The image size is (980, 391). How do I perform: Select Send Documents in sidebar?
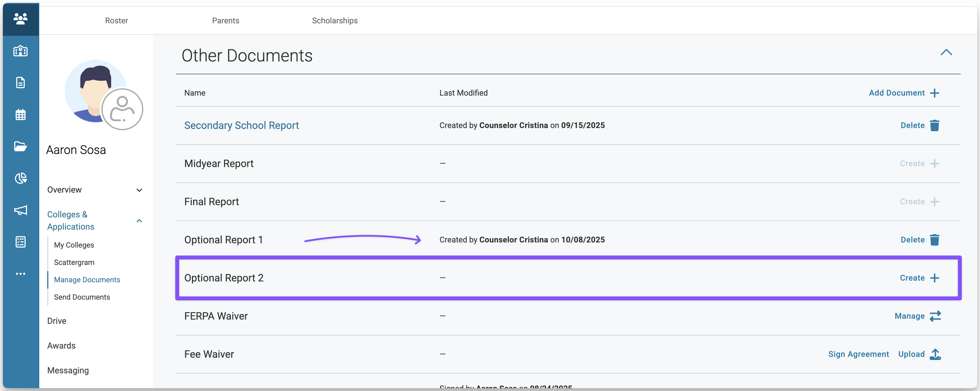82,297
